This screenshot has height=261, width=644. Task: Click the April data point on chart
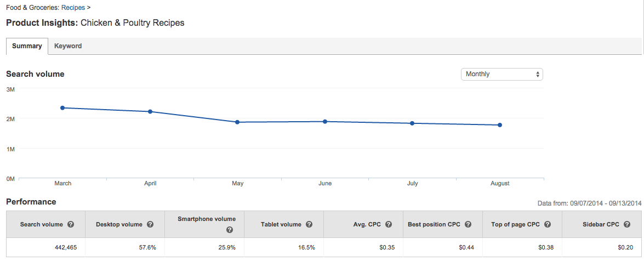[150, 112]
